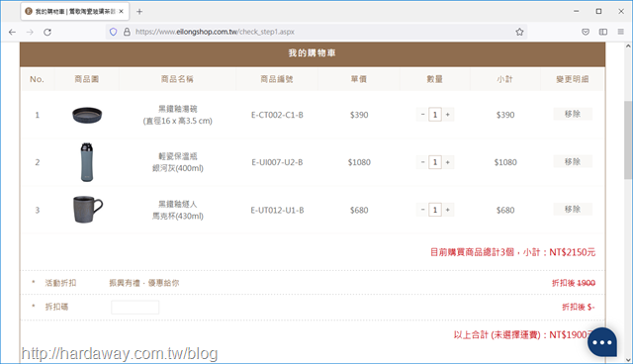The height and width of the screenshot is (364, 633).
Task: Remove 輕瓷保溫瓶 from the cart
Action: click(573, 161)
